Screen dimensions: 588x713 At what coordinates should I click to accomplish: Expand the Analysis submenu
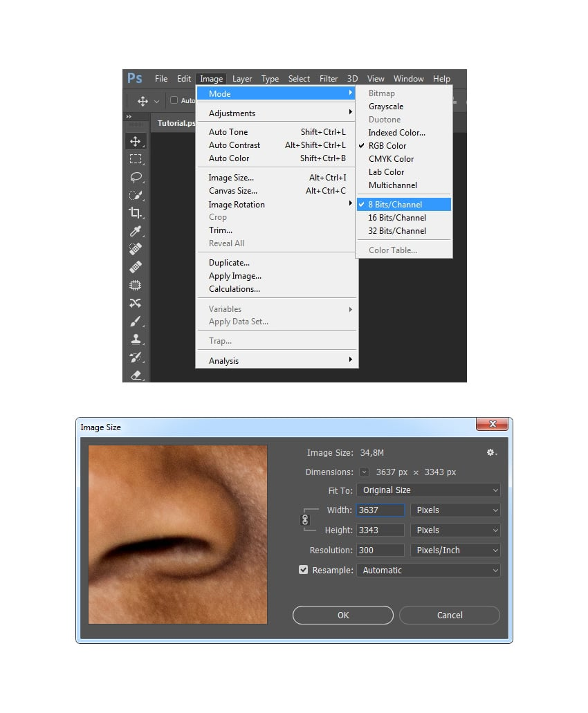277,360
